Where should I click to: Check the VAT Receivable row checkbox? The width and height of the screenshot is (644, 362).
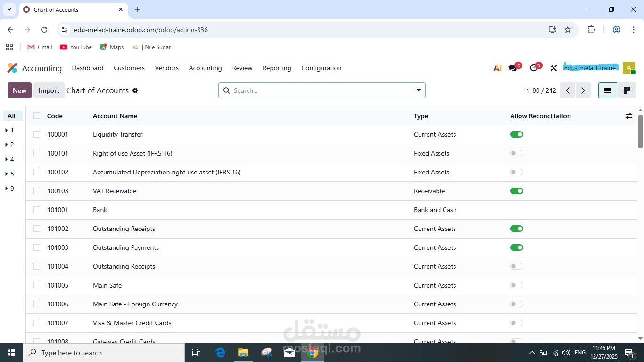(37, 191)
